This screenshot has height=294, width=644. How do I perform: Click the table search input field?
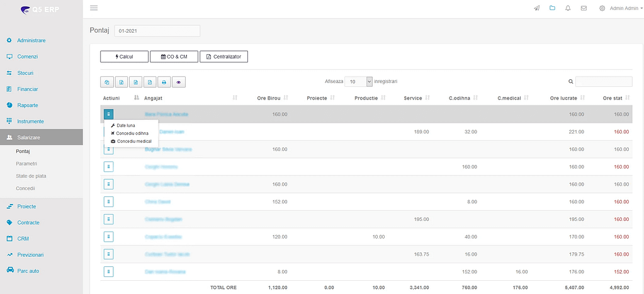pyautogui.click(x=604, y=82)
